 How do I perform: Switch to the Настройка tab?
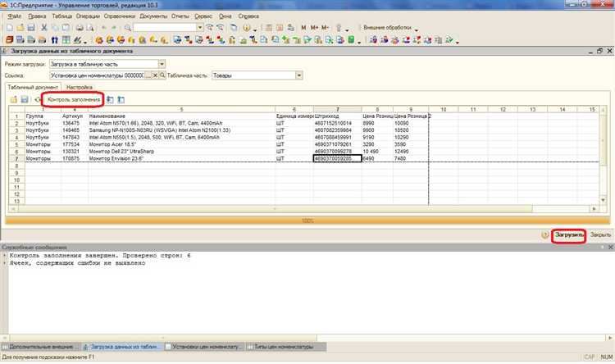(80, 87)
